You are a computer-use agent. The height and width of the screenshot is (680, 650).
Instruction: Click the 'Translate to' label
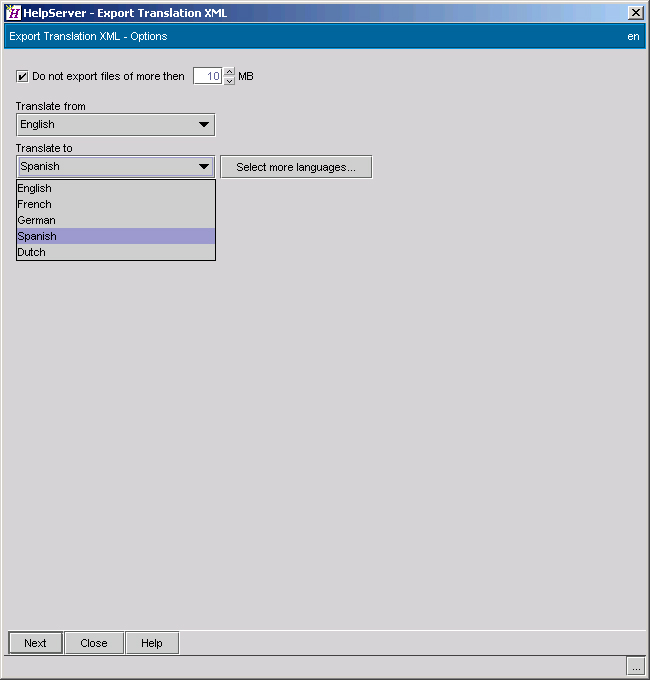[x=44, y=148]
